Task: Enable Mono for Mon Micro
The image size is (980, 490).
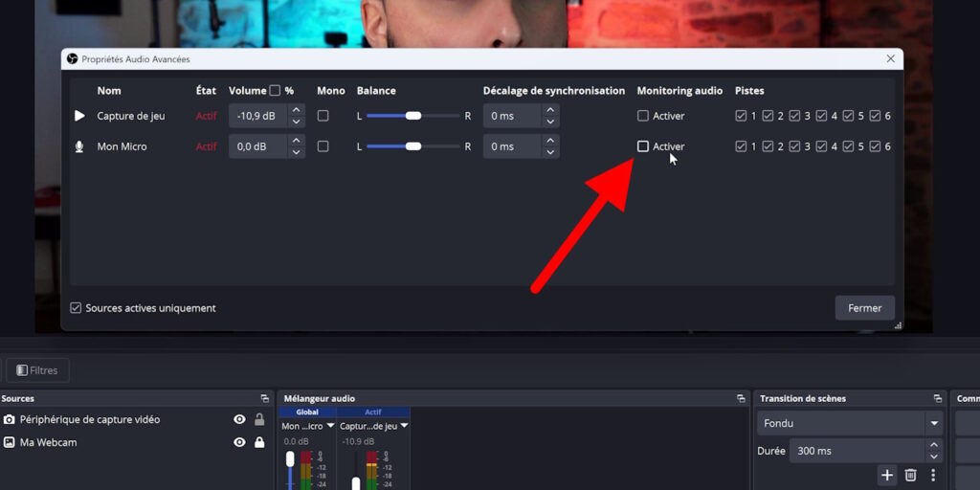Action: point(323,146)
